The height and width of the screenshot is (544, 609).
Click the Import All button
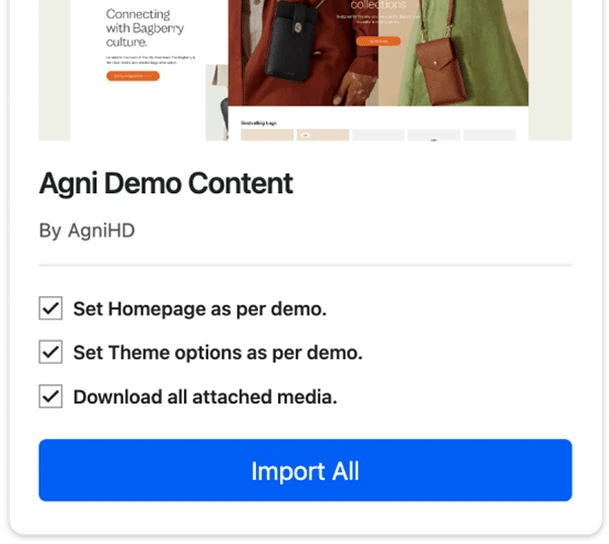pyautogui.click(x=305, y=470)
